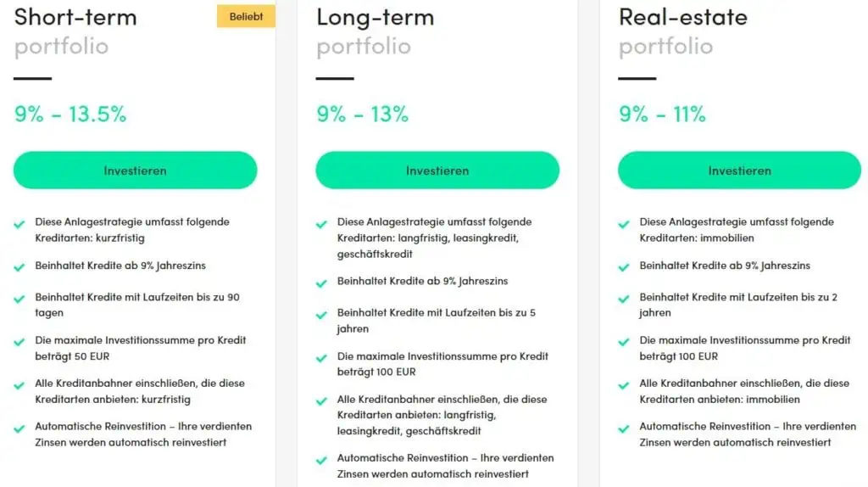Click the 9% – 11% interest rate text
Viewport: 868px width, 487px height.
coord(662,115)
